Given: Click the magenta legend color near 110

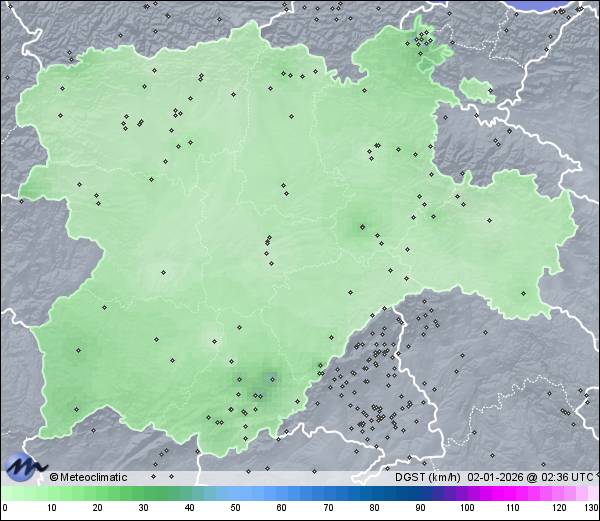Looking at the screenshot, I should [x=511, y=493].
